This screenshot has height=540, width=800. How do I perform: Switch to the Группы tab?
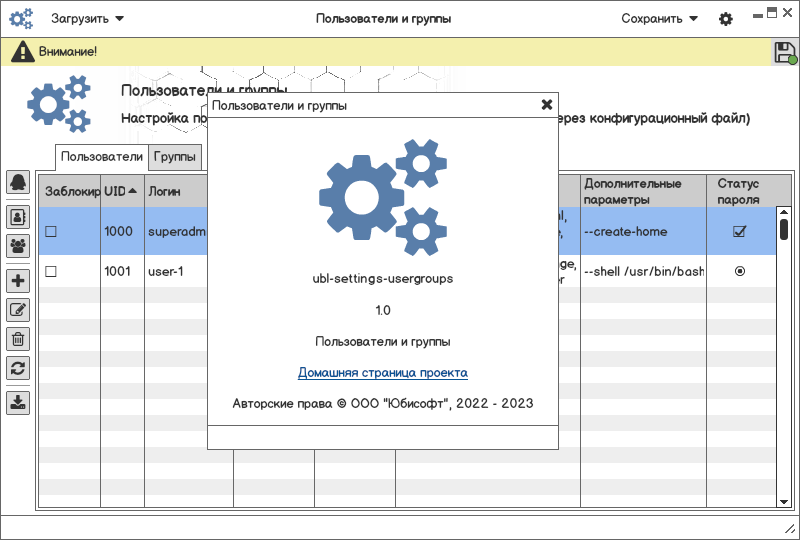tap(174, 157)
